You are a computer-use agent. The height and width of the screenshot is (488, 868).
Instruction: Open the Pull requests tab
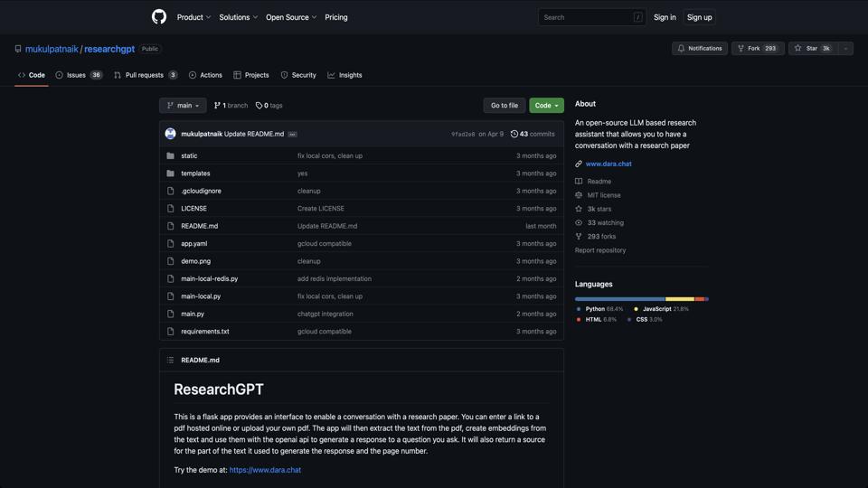146,75
